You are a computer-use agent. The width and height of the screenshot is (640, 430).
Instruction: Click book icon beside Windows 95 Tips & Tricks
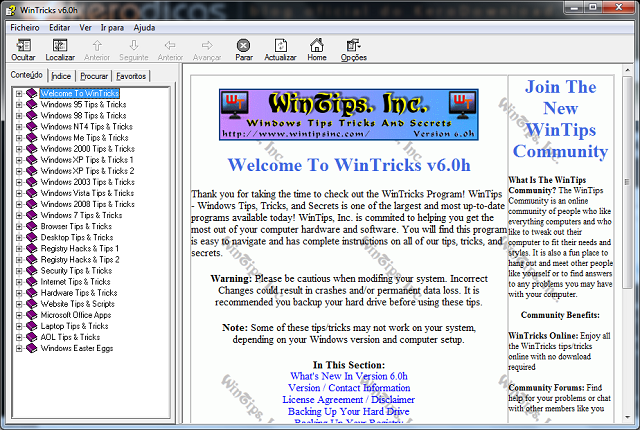coord(31,104)
